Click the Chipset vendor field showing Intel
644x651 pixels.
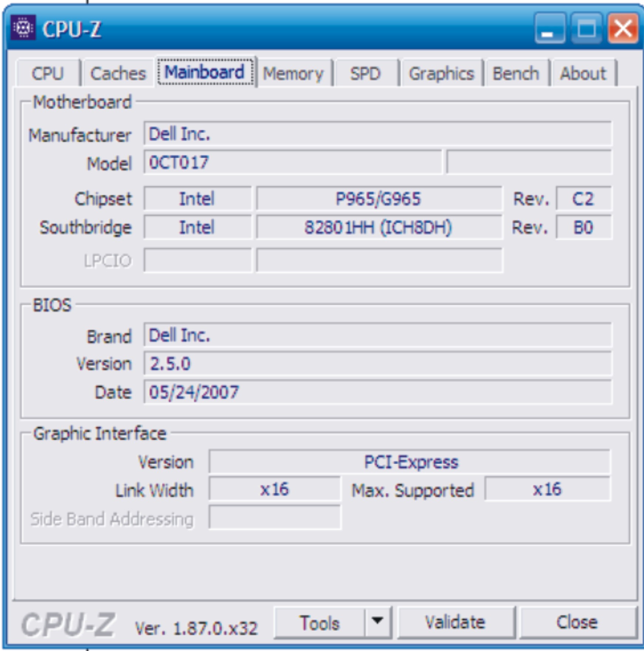coord(197,199)
